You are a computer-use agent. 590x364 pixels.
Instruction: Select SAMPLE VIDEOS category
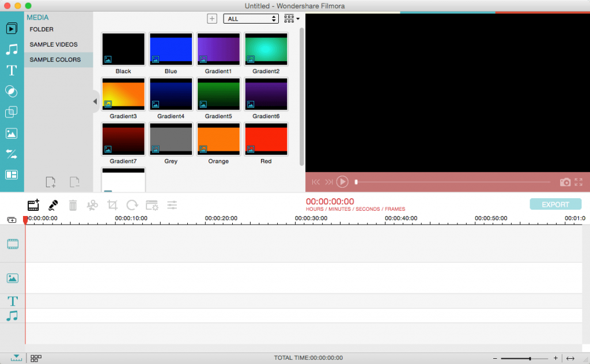(x=54, y=44)
